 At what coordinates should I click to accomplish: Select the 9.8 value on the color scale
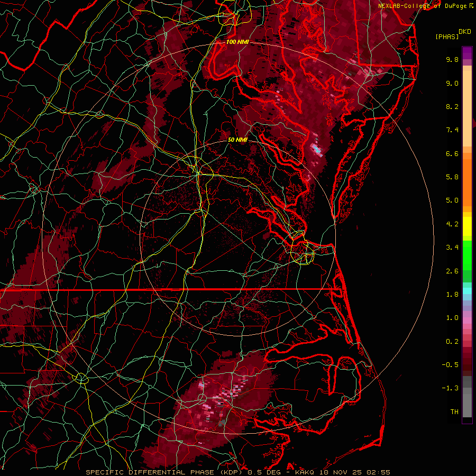point(452,59)
